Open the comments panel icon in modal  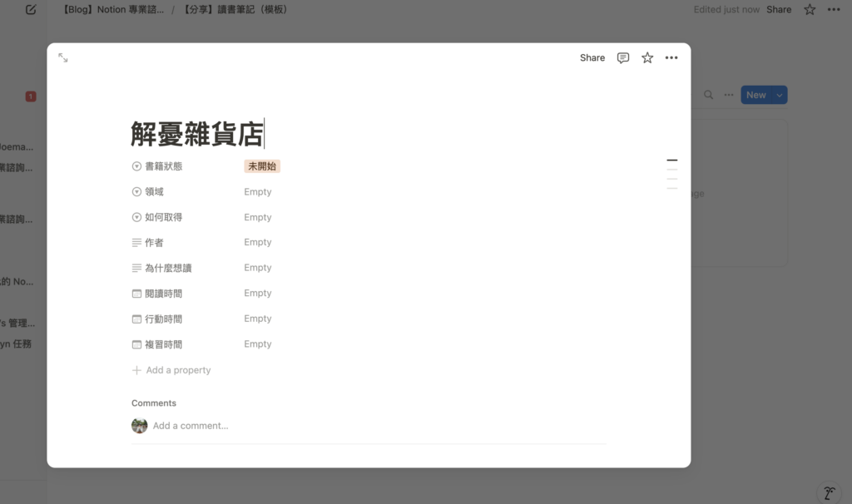(622, 57)
